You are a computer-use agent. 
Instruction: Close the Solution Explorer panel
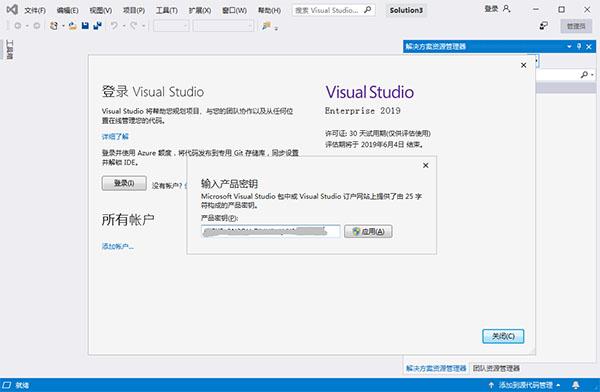[x=589, y=47]
